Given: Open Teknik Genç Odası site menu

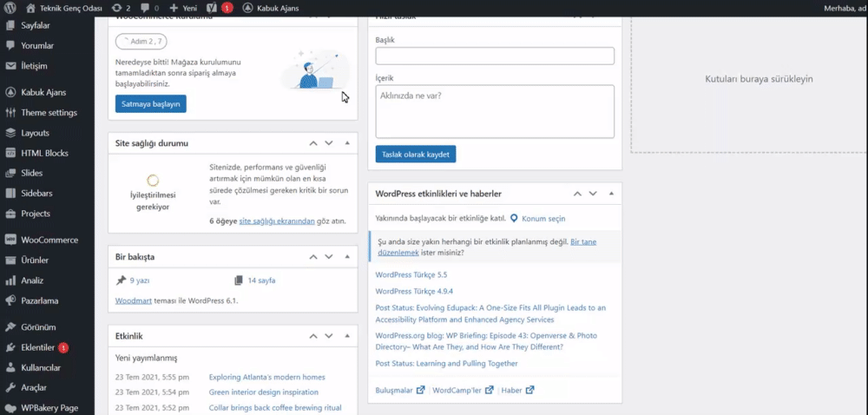Looking at the screenshot, I should [64, 9].
